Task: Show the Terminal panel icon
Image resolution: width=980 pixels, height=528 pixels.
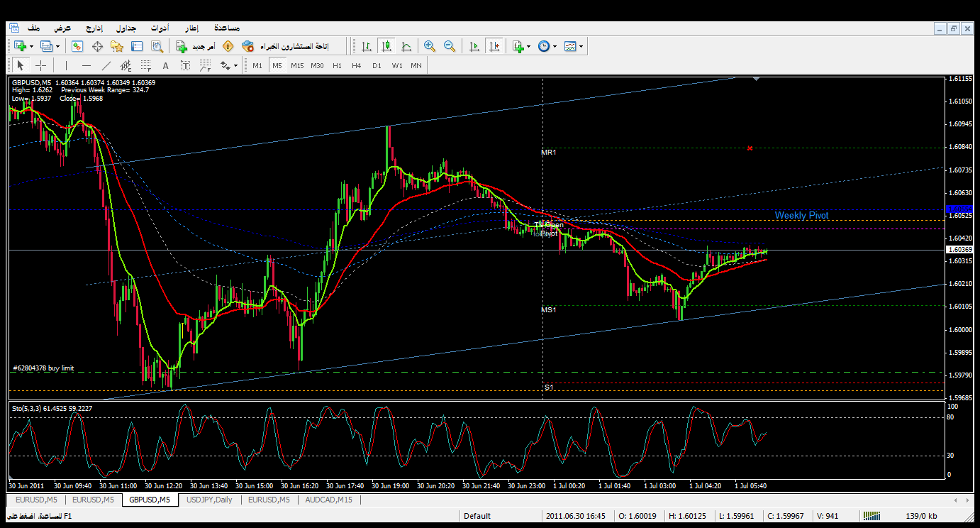Action: (137, 46)
